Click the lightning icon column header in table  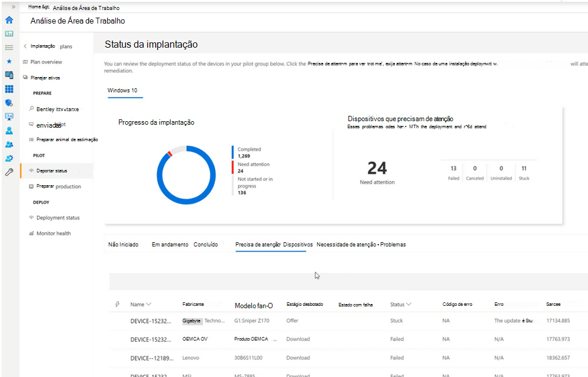118,304
